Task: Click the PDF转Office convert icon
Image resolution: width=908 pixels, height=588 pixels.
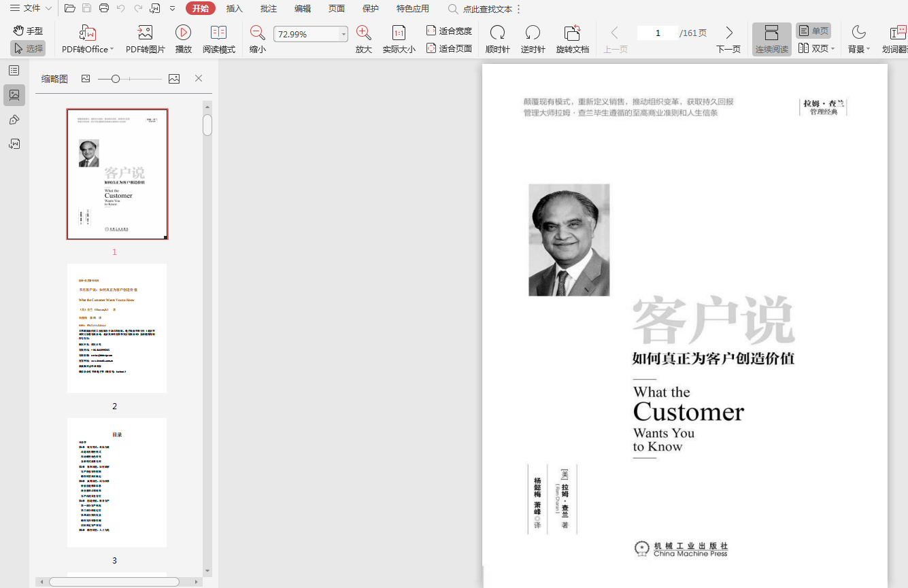Action: coord(88,33)
